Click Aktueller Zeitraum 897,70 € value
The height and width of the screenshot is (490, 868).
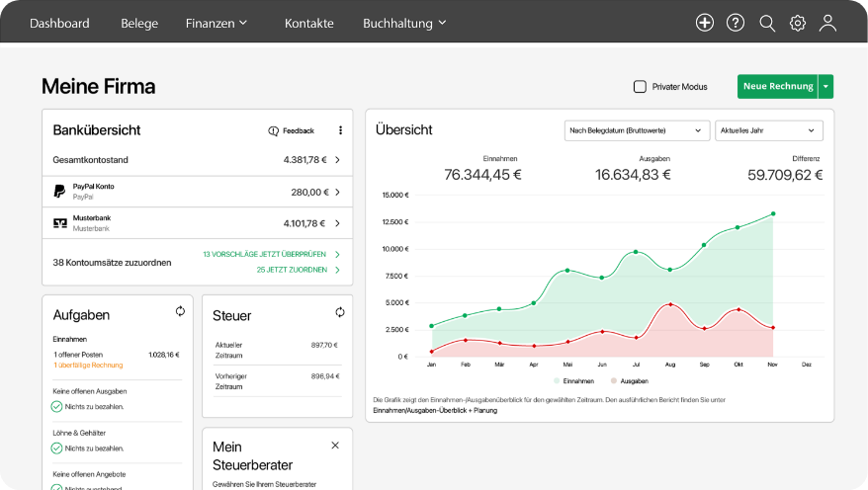(324, 345)
